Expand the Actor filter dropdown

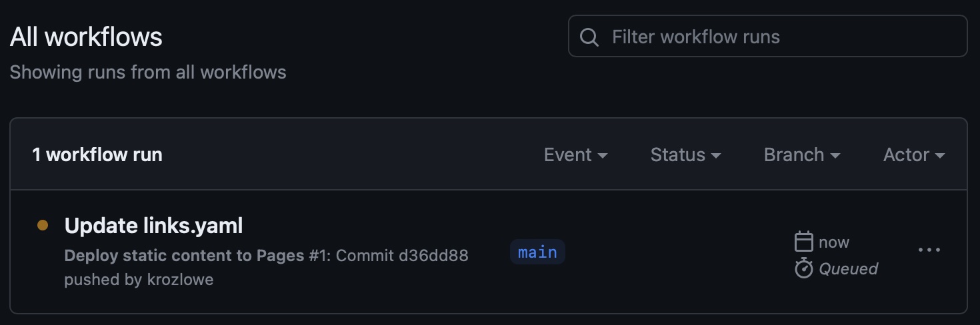[913, 155]
